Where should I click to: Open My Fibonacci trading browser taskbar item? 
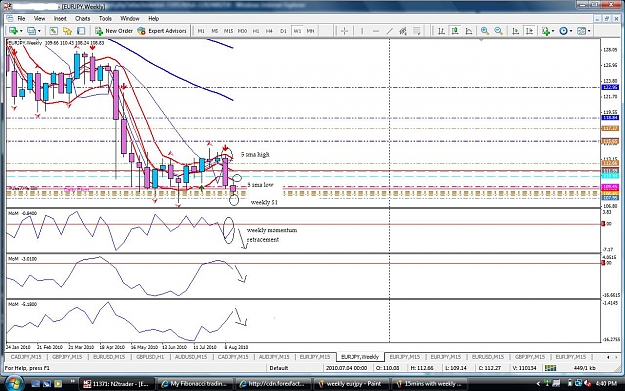click(x=194, y=384)
